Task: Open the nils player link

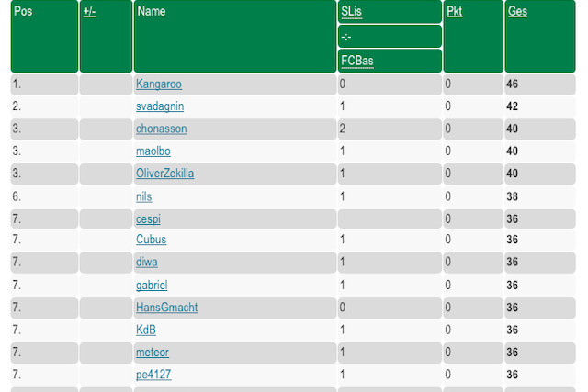Action: 144,196
